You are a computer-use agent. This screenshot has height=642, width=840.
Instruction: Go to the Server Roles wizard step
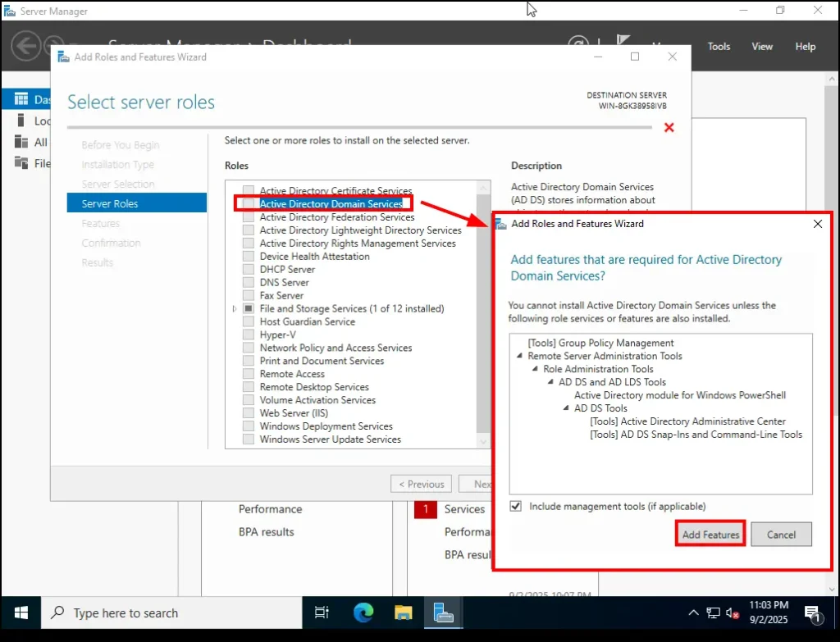point(137,203)
